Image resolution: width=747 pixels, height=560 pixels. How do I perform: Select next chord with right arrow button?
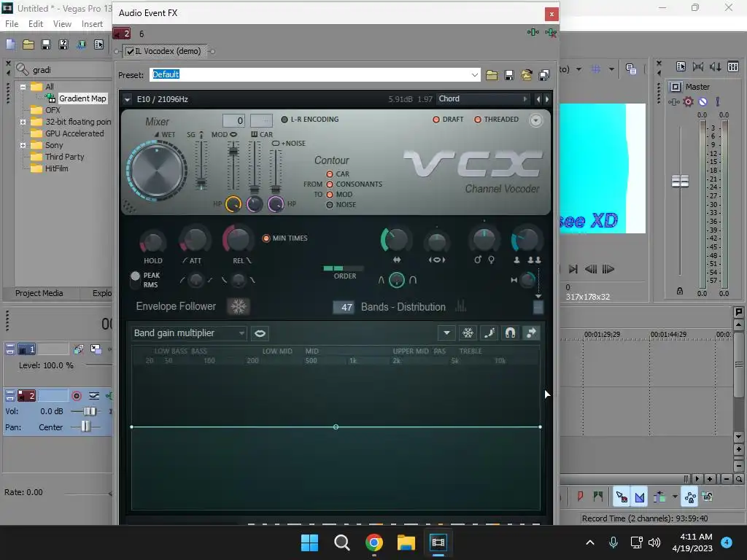tap(547, 99)
